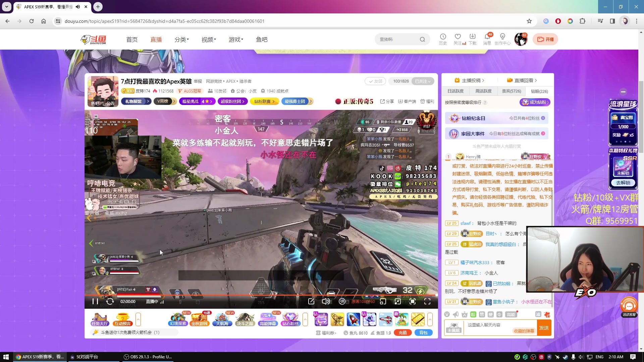Click the video progress bar
Viewport: 644px width, 362px height.
click(x=261, y=295)
